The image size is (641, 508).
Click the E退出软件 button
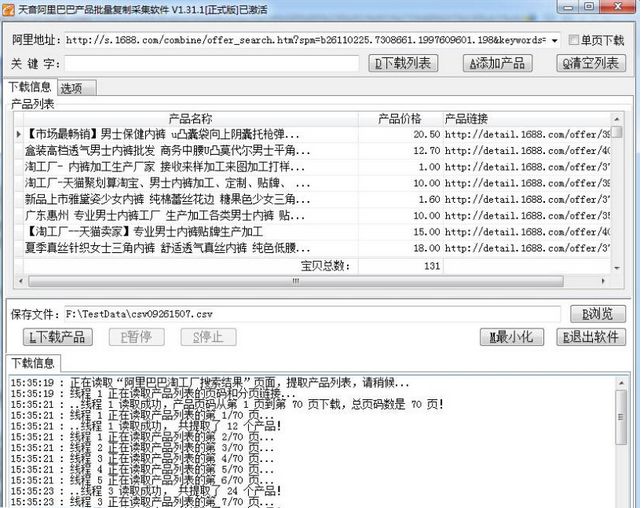pos(591,337)
